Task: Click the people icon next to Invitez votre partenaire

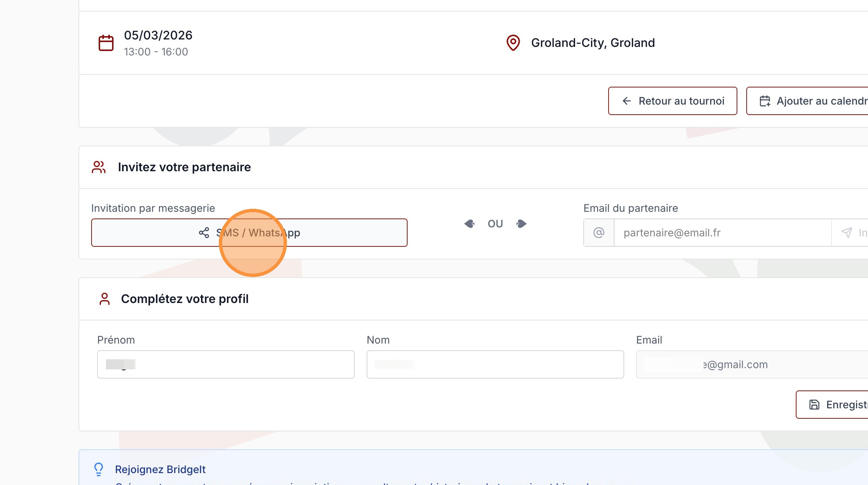Action: 99,167
